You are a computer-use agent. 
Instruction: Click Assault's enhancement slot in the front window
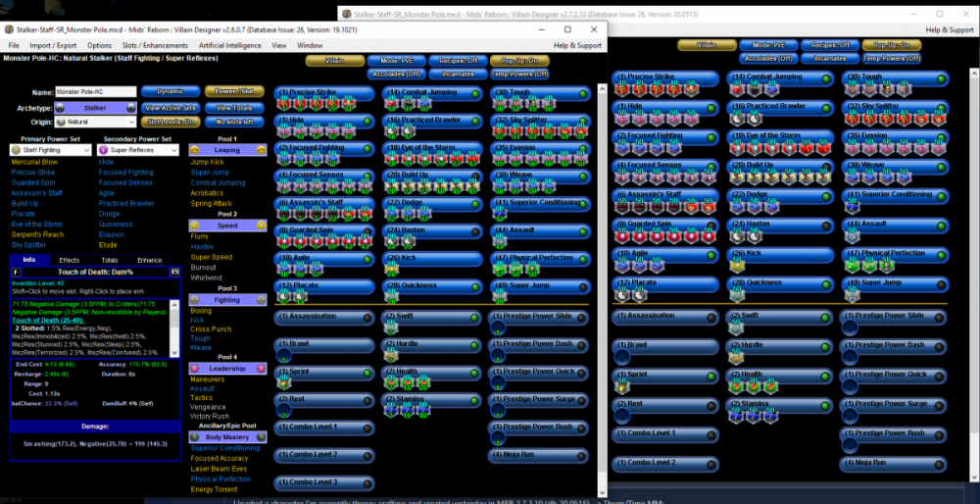(500, 242)
